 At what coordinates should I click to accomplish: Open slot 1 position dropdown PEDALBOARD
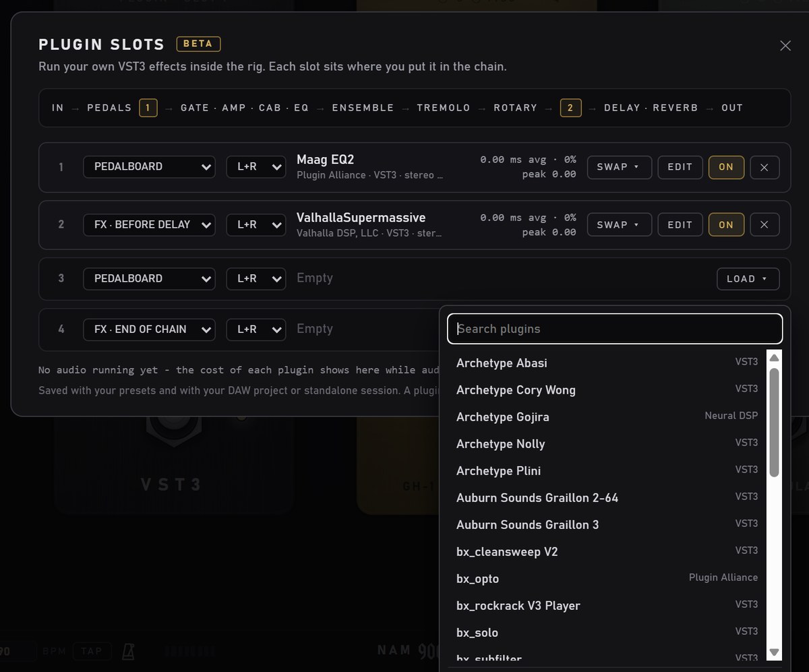149,167
